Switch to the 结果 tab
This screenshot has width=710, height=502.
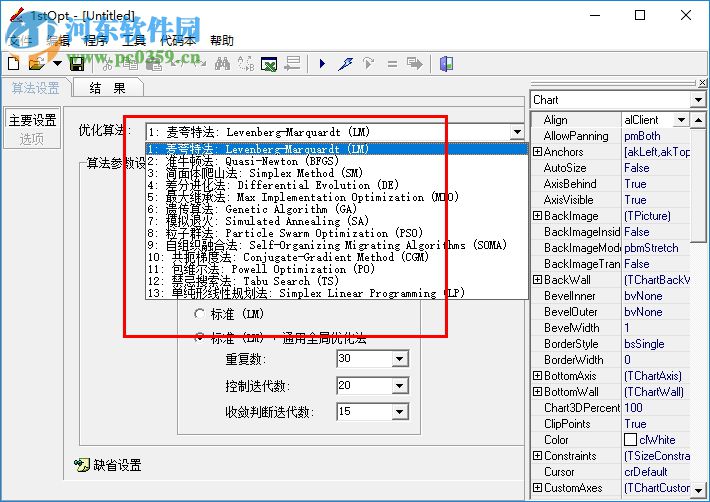[x=107, y=88]
